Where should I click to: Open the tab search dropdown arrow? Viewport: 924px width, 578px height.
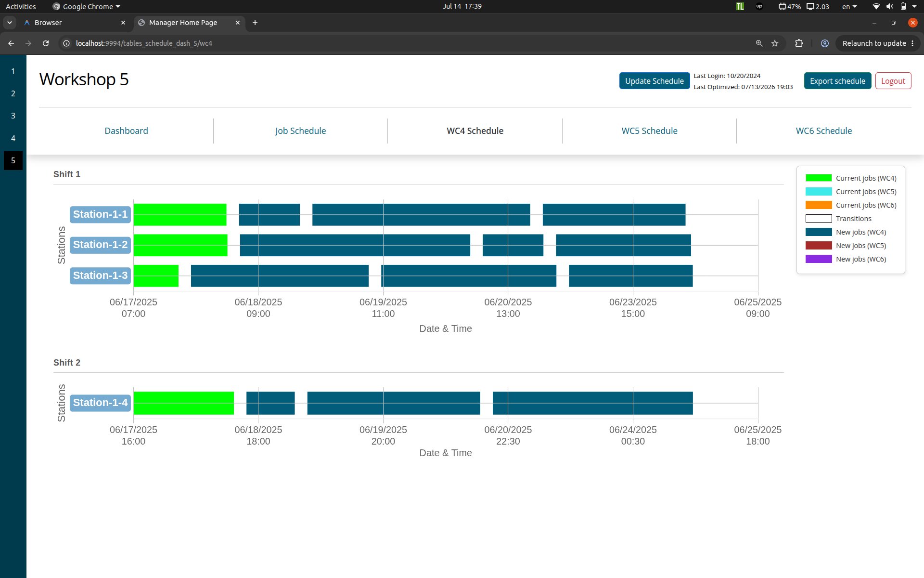click(10, 23)
